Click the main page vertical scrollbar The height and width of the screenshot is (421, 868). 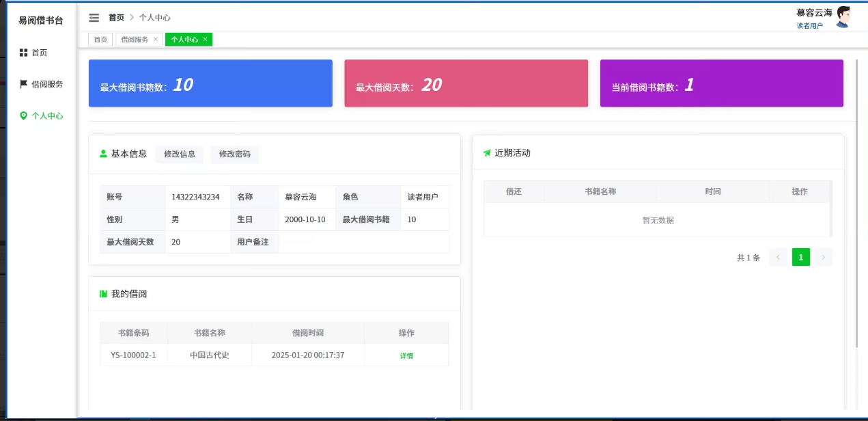(x=856, y=204)
